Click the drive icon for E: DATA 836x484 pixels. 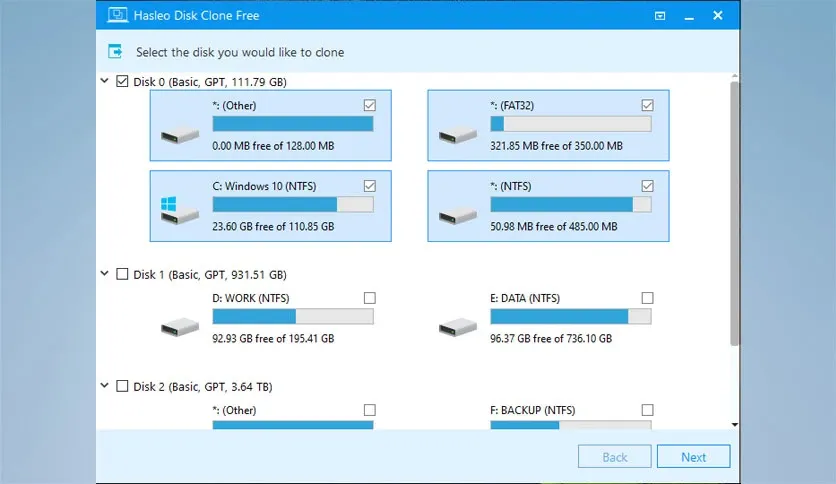pyautogui.click(x=458, y=327)
